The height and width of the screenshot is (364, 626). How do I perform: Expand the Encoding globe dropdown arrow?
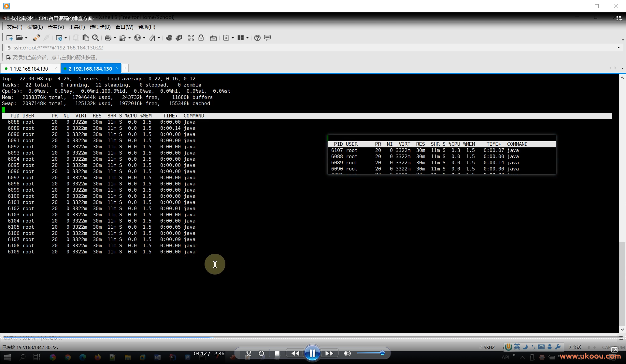[x=144, y=38]
